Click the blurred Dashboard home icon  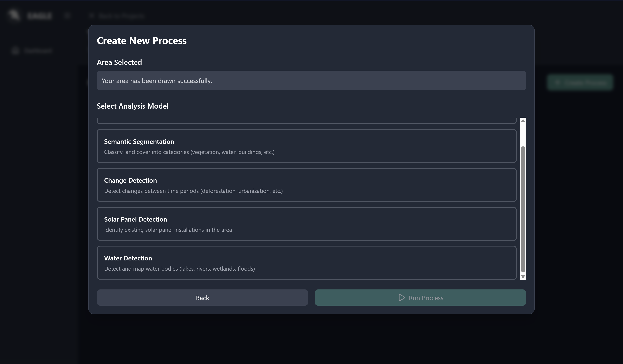click(15, 51)
